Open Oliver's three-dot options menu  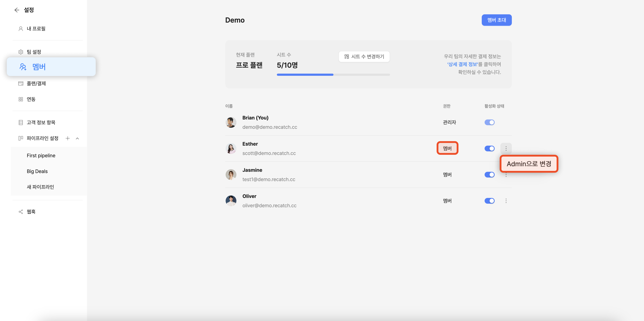tap(506, 201)
